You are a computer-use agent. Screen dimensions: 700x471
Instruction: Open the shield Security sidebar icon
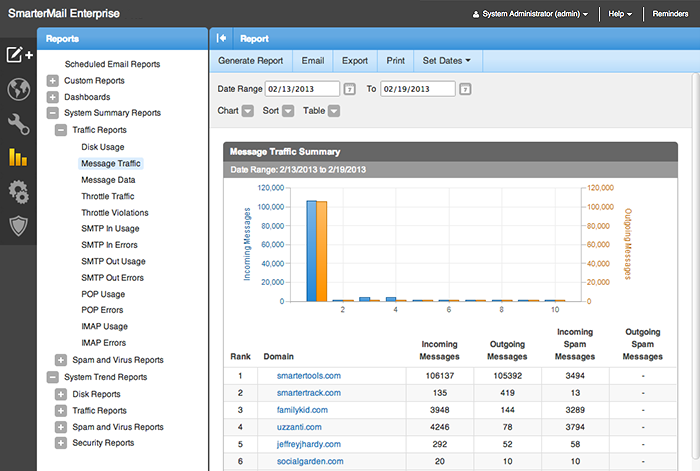click(x=19, y=226)
